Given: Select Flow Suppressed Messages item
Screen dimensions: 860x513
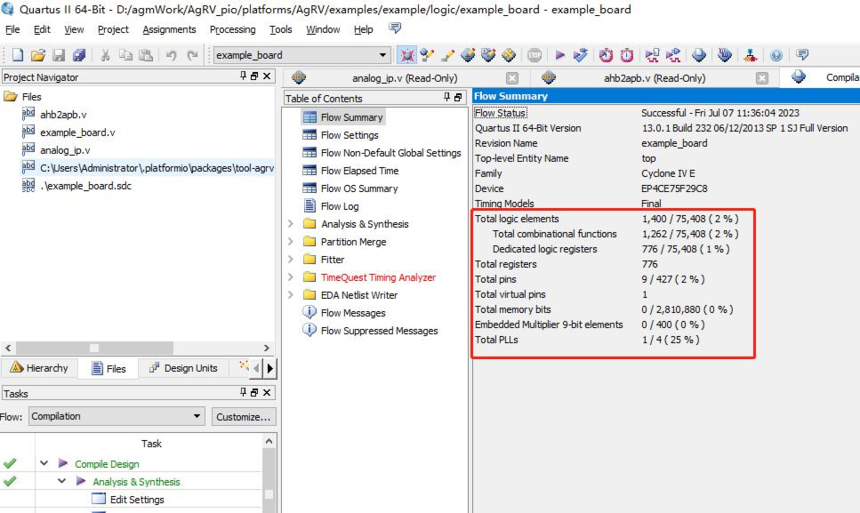Looking at the screenshot, I should (379, 331).
